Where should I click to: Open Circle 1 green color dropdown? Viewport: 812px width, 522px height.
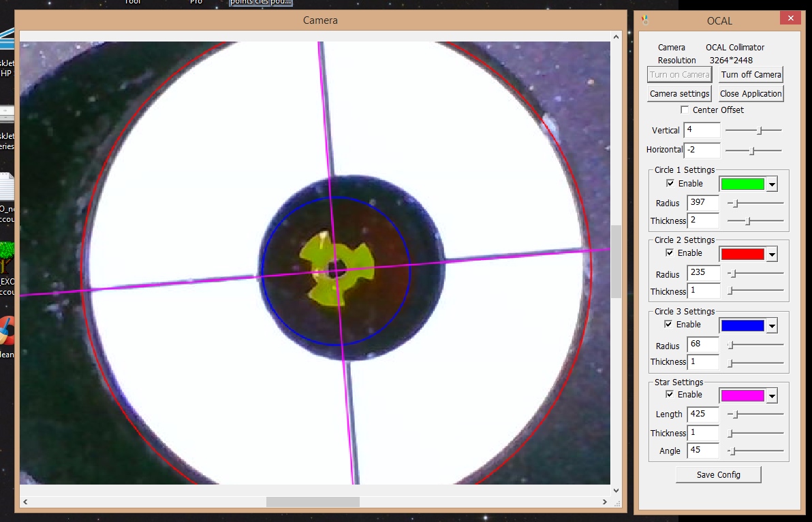772,184
